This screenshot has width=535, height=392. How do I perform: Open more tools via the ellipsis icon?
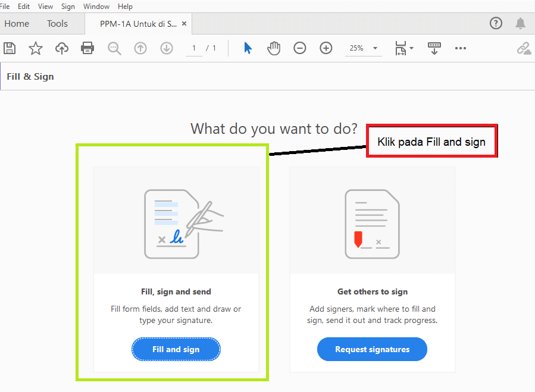pyautogui.click(x=460, y=48)
